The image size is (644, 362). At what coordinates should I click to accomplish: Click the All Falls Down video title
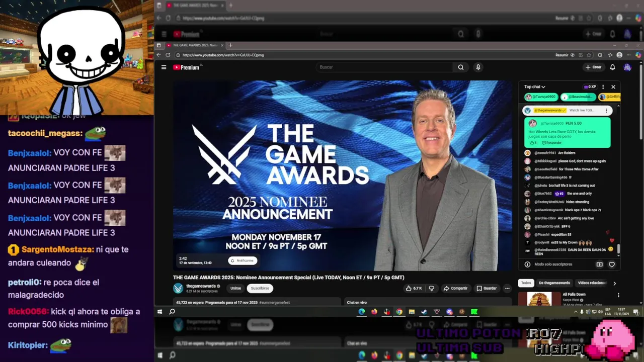[x=574, y=295]
